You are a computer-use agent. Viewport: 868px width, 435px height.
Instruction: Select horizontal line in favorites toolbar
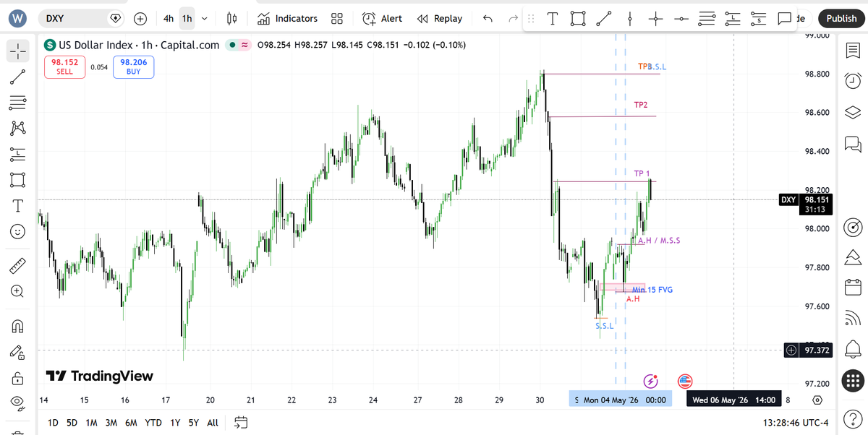tap(681, 19)
